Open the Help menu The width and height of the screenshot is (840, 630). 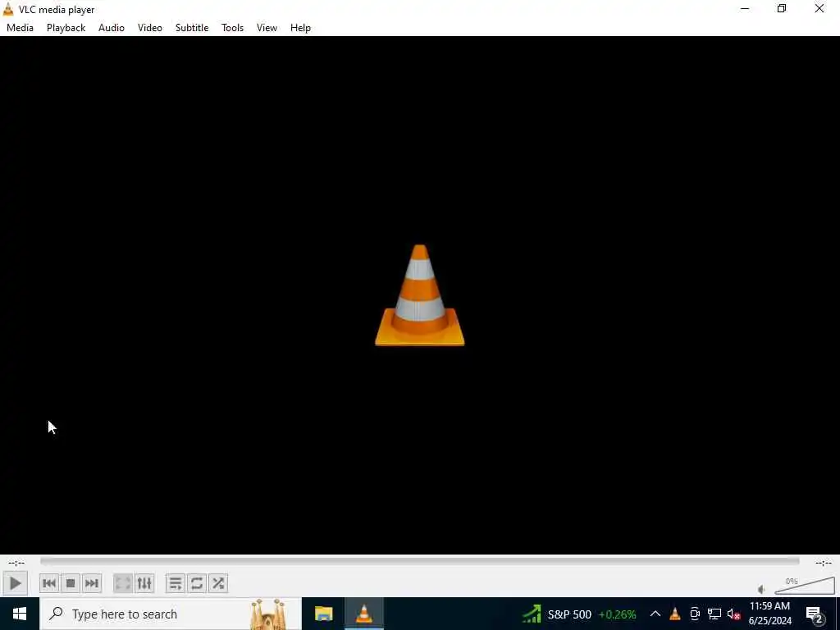point(300,28)
